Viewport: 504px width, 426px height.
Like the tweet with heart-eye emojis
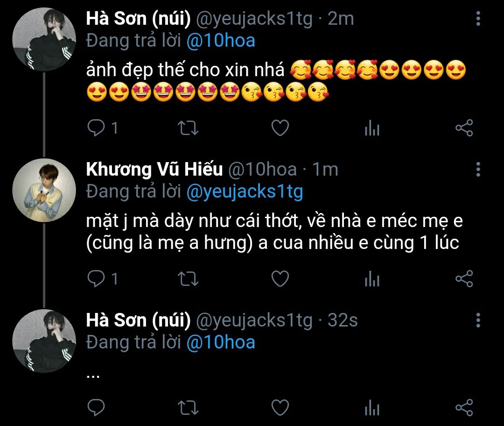click(280, 128)
